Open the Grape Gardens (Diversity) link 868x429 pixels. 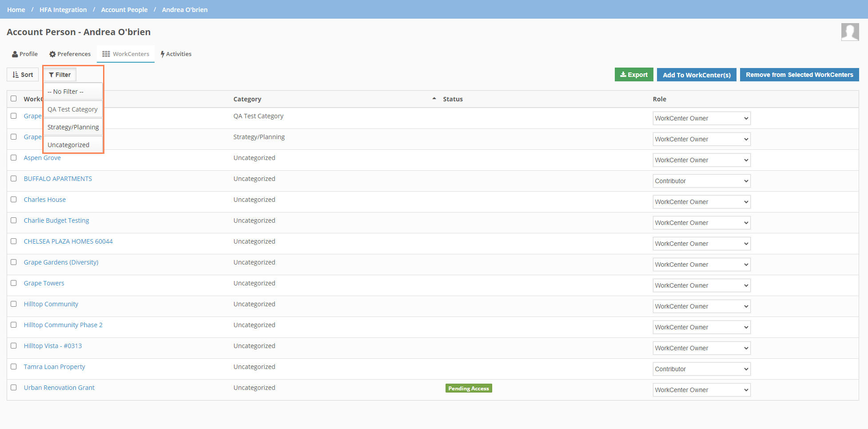pos(61,262)
